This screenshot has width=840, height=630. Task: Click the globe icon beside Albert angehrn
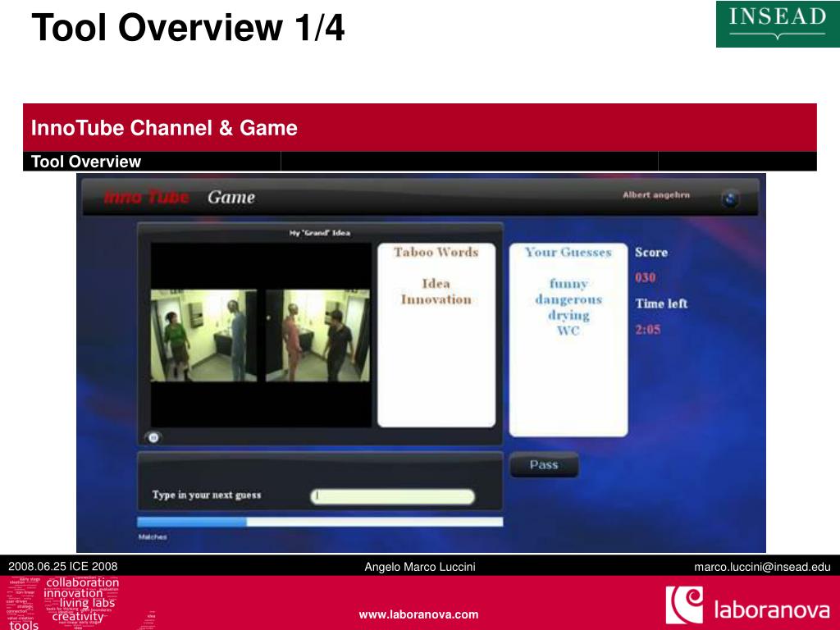pyautogui.click(x=729, y=199)
